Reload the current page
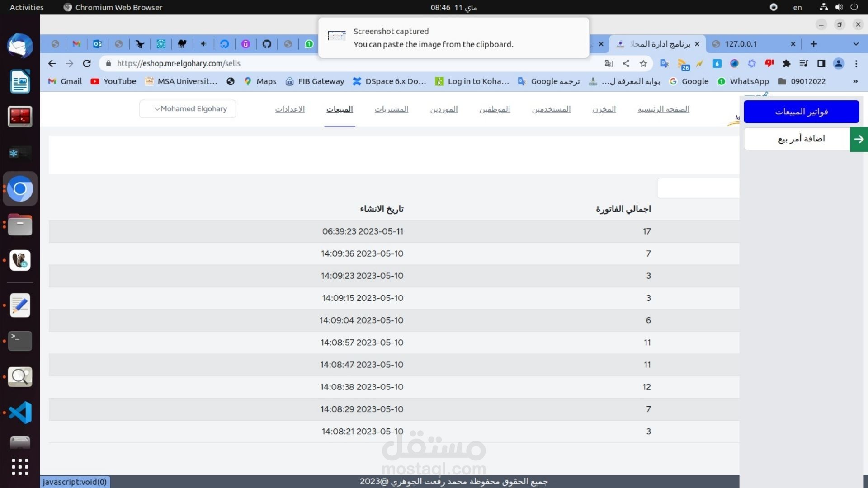 pos(87,64)
